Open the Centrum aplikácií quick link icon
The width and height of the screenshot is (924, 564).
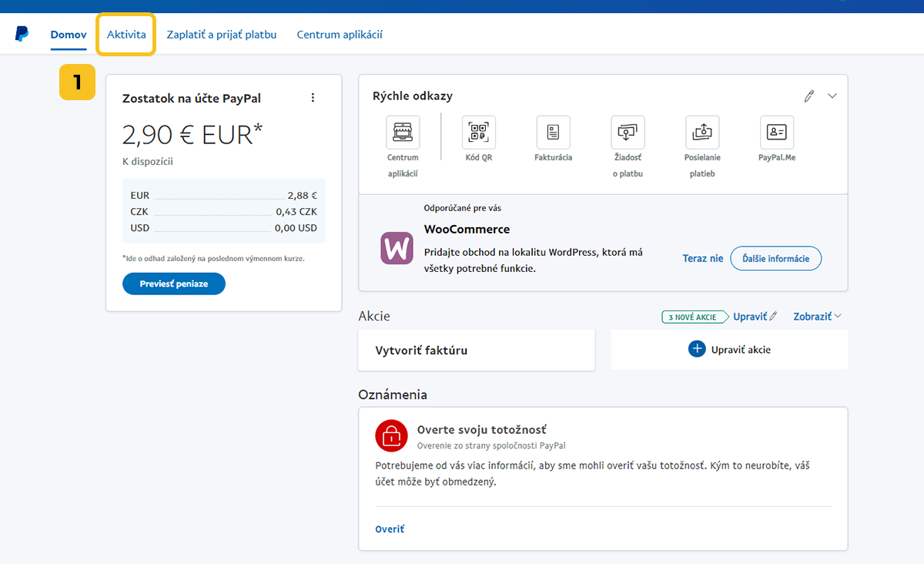pyautogui.click(x=403, y=132)
